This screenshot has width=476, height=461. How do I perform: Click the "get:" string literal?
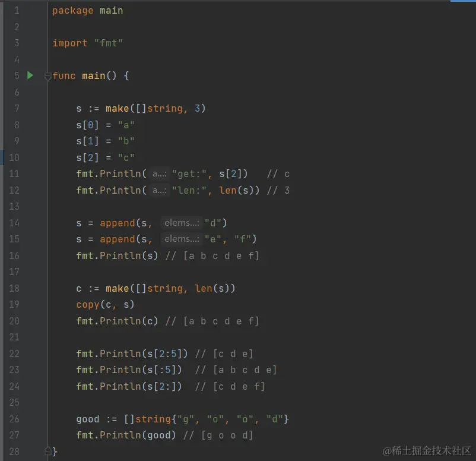189,174
